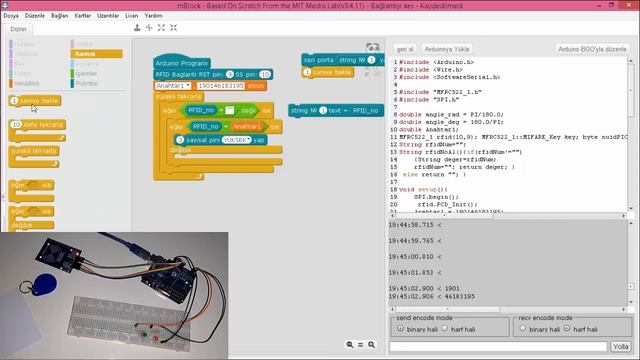Click the serial message input field
This screenshot has width=640, height=360.
pyautogui.click(x=498, y=347)
